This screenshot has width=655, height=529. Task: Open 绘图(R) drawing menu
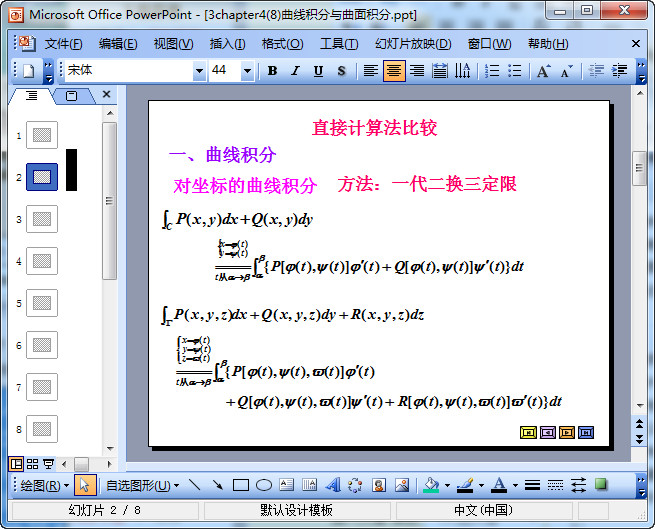[x=44, y=486]
